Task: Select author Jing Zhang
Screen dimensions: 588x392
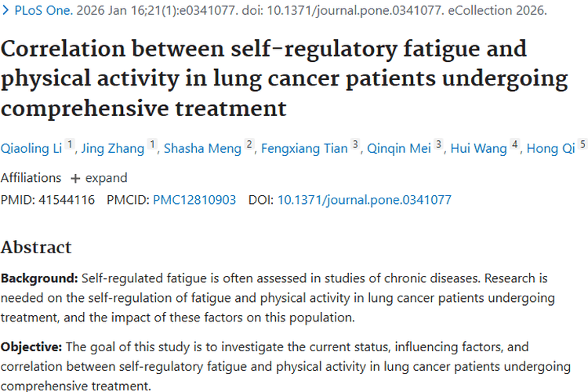Action: [x=114, y=148]
